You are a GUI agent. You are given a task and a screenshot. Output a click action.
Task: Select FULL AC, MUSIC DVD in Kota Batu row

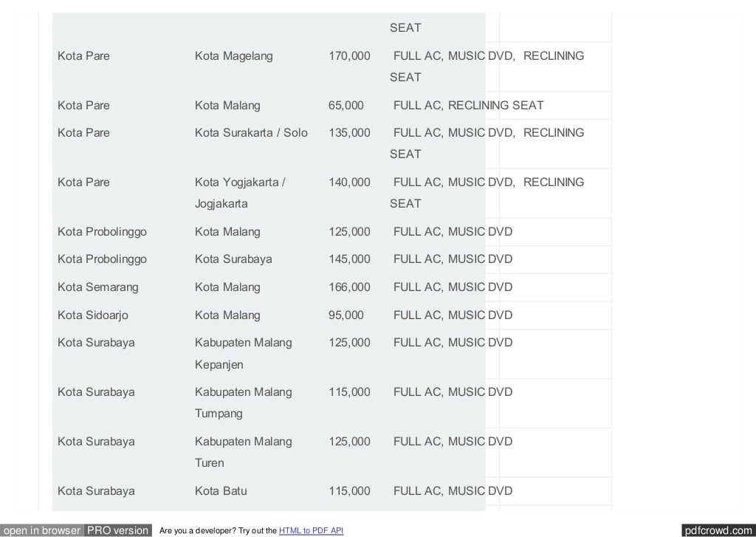click(x=453, y=491)
